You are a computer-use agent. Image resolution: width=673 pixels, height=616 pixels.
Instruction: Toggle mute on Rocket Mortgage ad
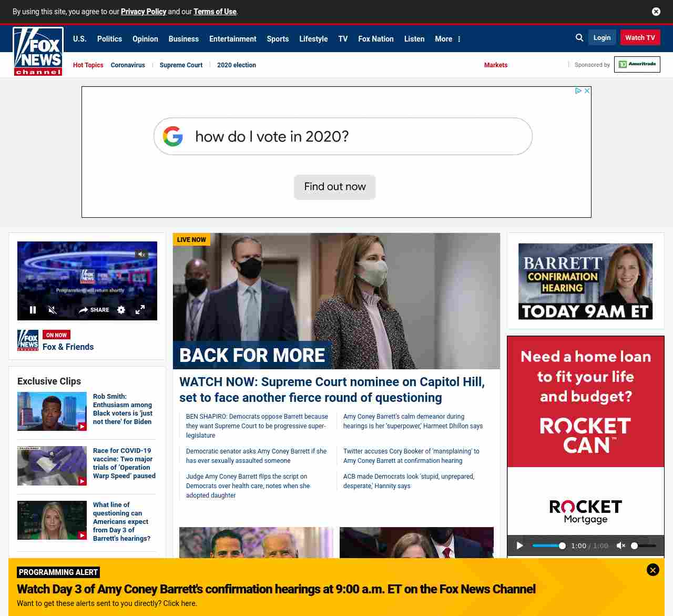point(620,546)
